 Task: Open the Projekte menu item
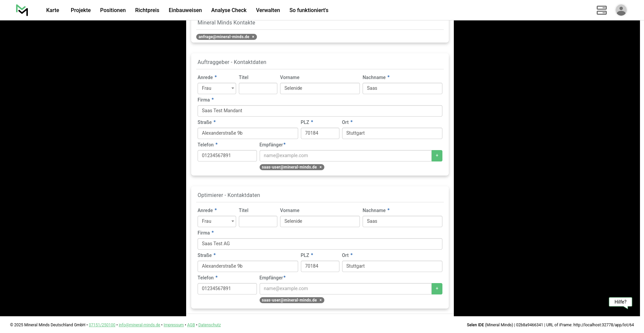click(x=80, y=10)
